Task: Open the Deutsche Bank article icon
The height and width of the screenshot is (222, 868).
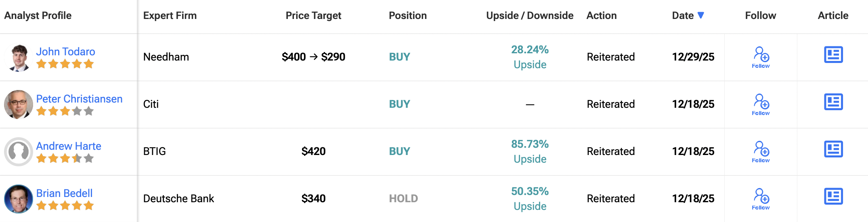Action: coord(833,197)
